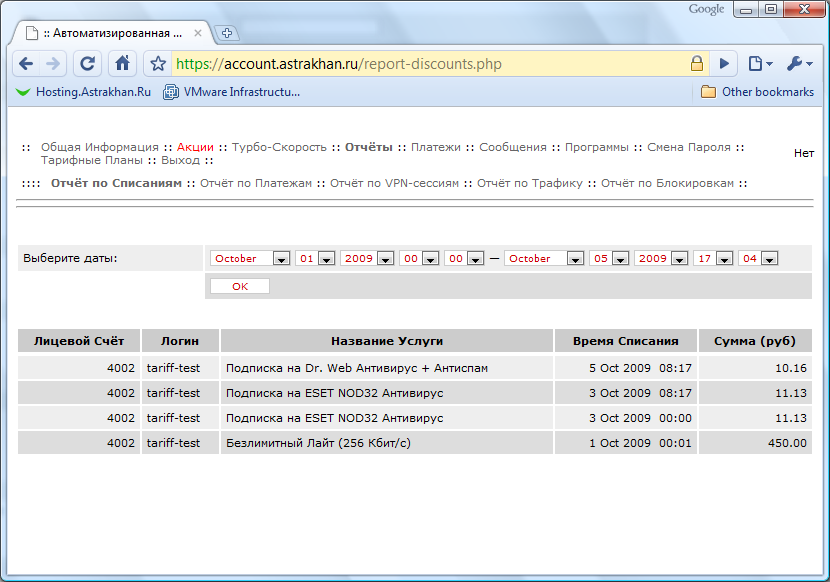Click the Нет text at top right
The width and height of the screenshot is (830, 582).
[x=804, y=153]
